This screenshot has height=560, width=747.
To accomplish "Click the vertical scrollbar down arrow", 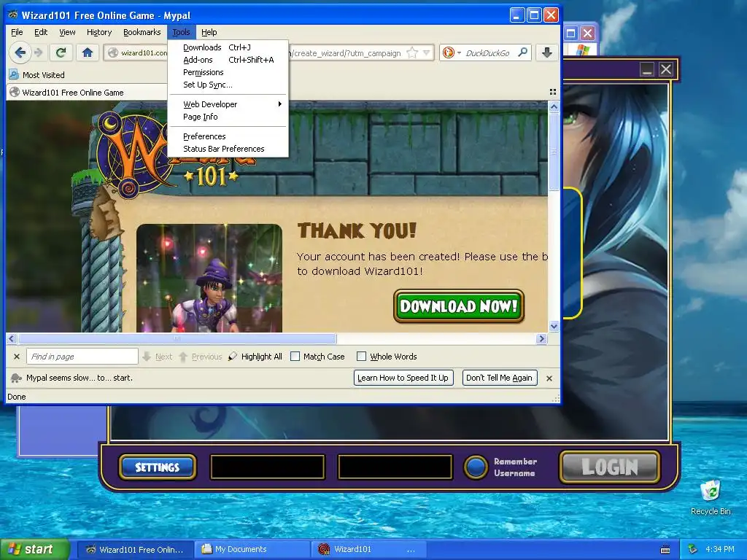I will click(554, 326).
